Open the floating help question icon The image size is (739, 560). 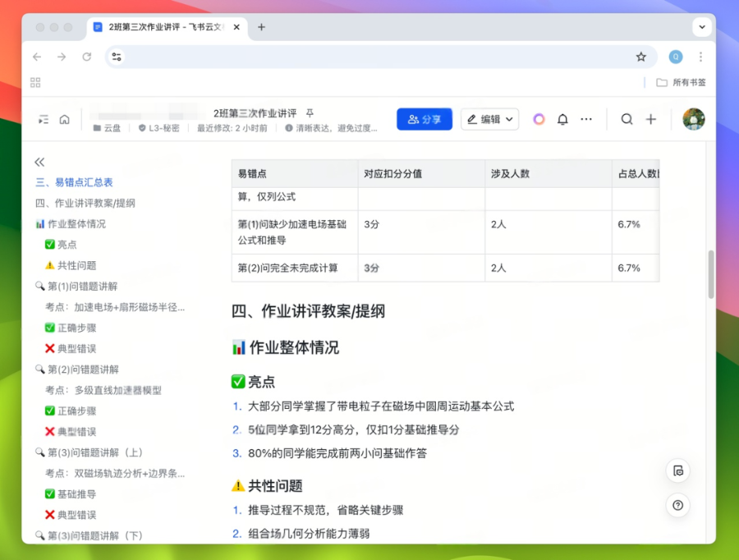coord(677,505)
